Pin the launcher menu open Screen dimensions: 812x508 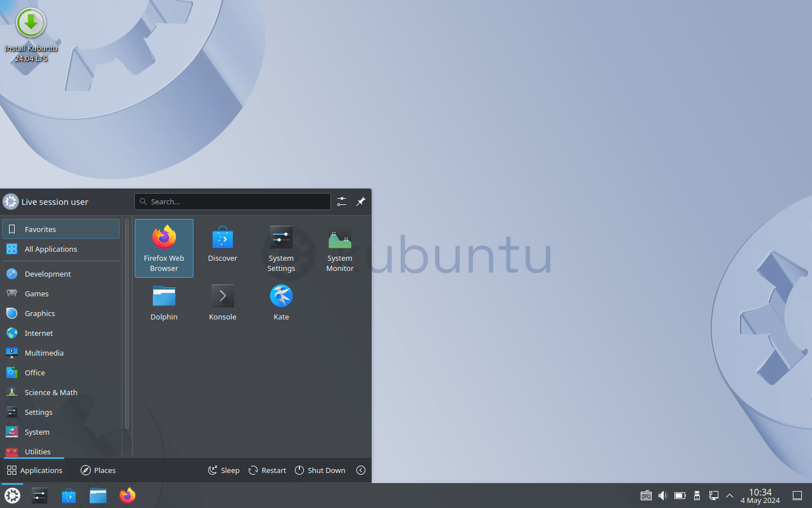361,202
